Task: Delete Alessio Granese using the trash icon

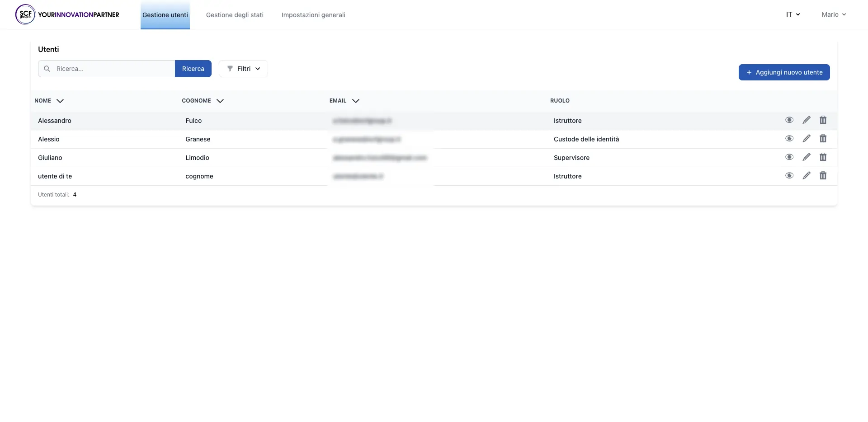Action: pos(823,139)
